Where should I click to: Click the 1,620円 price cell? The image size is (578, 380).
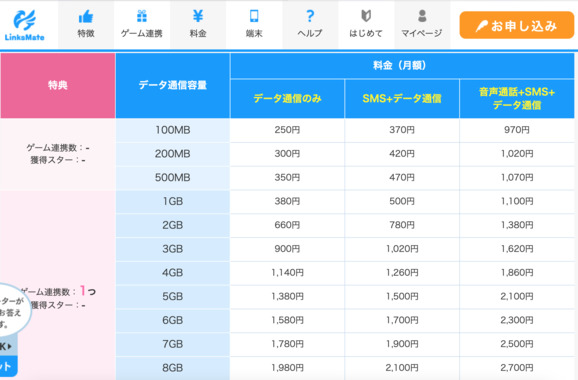click(517, 249)
